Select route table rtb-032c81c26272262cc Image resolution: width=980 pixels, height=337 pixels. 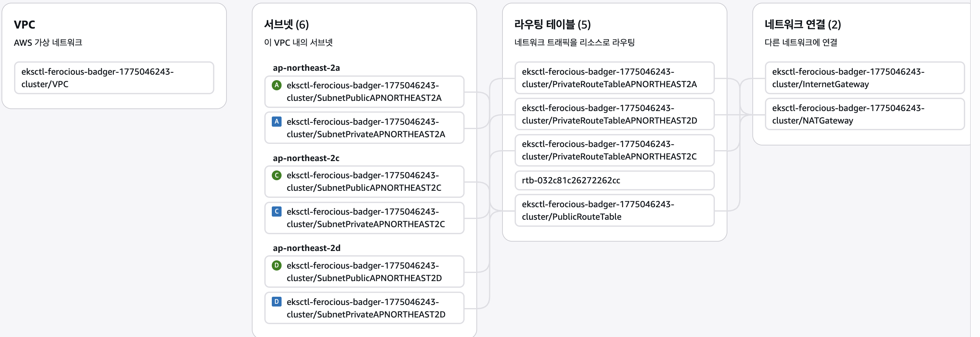(x=614, y=180)
